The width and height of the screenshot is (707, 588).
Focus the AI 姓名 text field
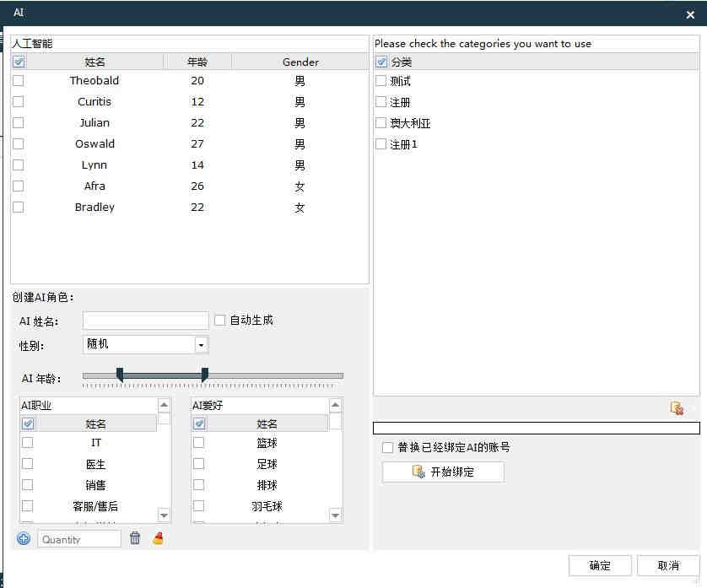[x=146, y=321]
